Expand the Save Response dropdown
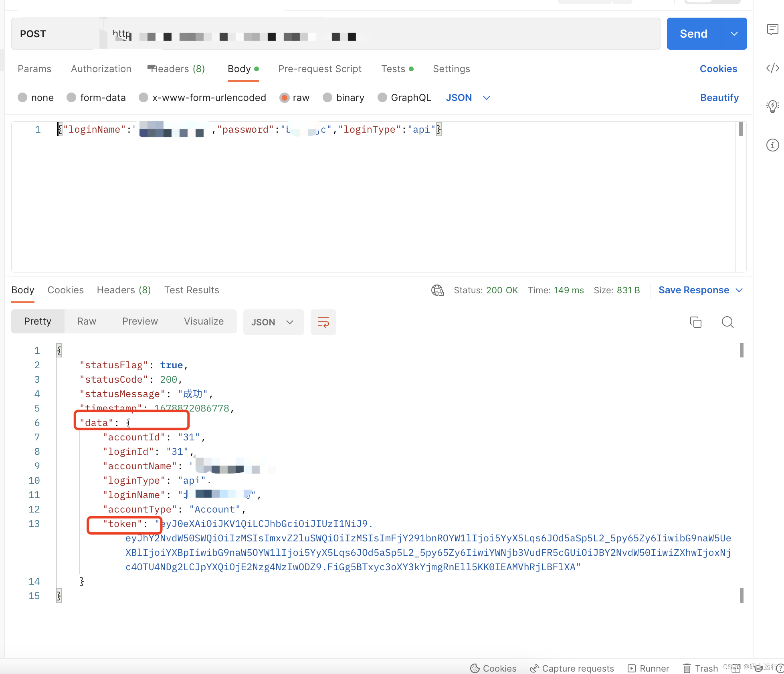The height and width of the screenshot is (674, 784). point(740,290)
